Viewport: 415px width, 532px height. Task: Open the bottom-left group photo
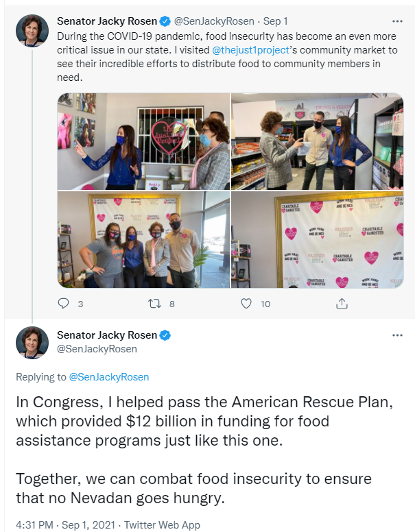tap(143, 240)
